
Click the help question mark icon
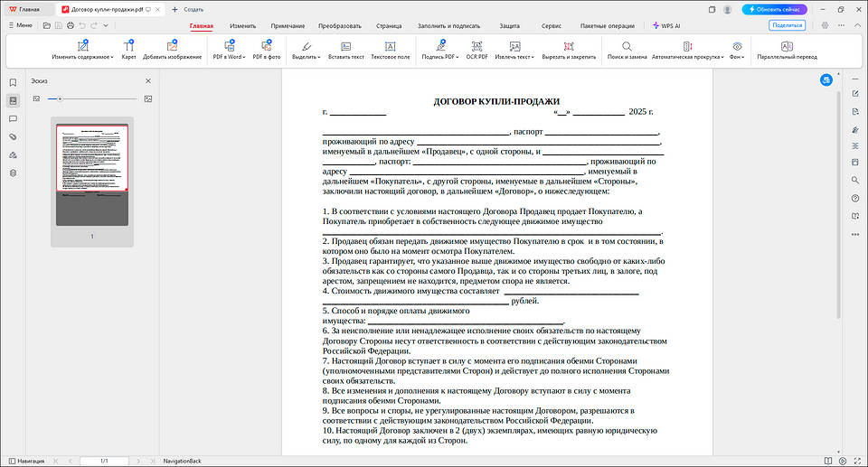[855, 198]
